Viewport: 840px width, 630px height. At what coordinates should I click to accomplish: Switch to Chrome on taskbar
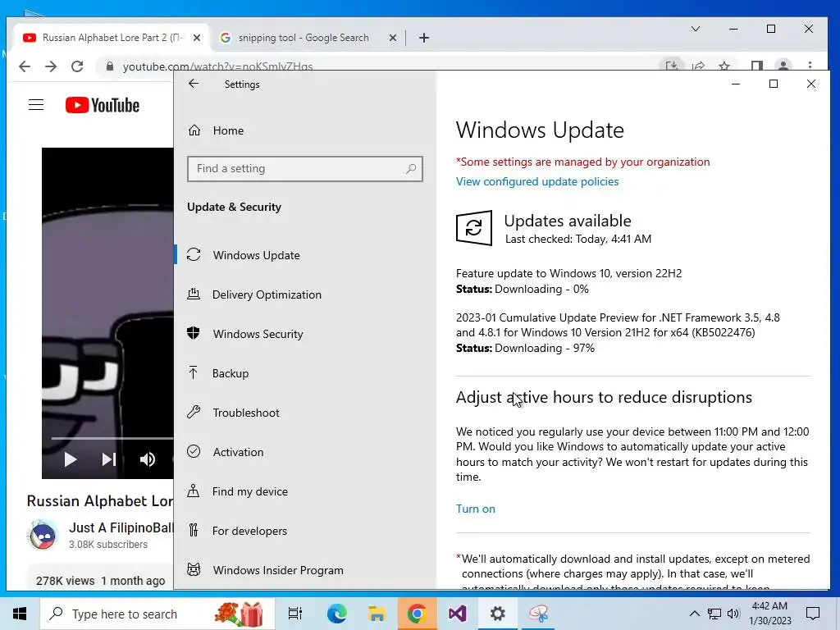pos(417,614)
